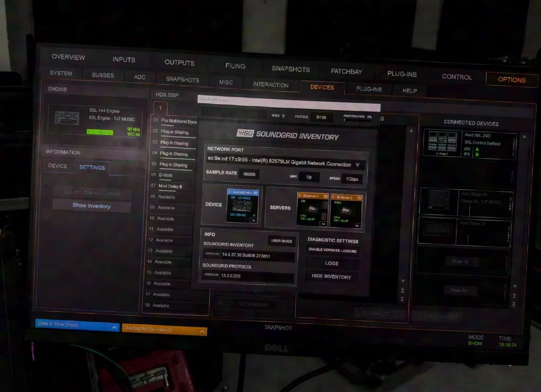Toggle Enable Verbose Logging
Image resolution: width=541 pixels, height=392 pixels.
333,250
